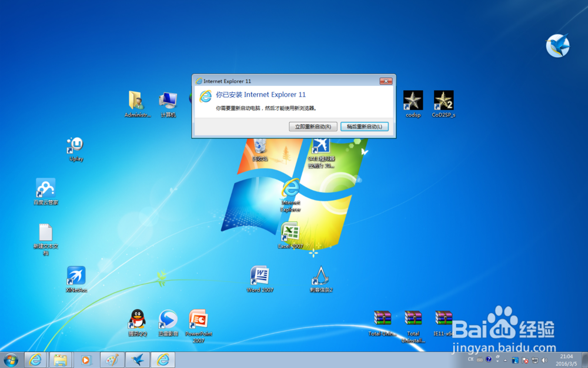Open File Explorer from the taskbar
The image size is (588, 368).
coord(61,360)
